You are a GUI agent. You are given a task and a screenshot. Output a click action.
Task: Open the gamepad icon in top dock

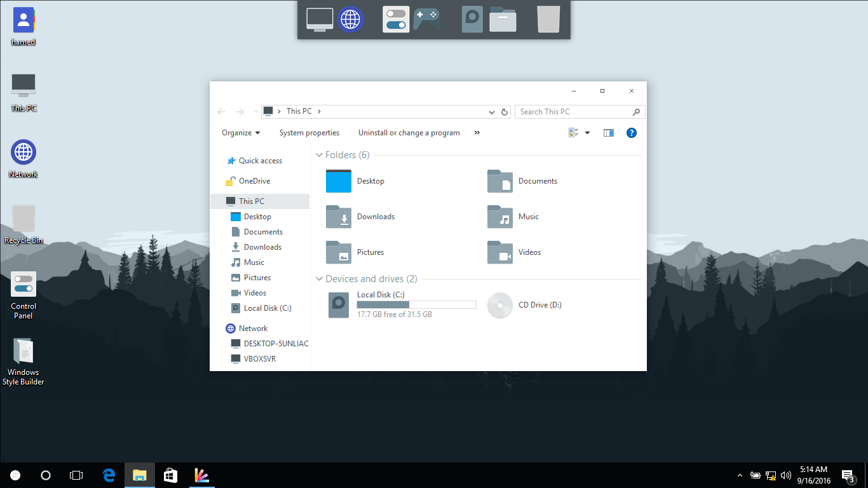[426, 19]
